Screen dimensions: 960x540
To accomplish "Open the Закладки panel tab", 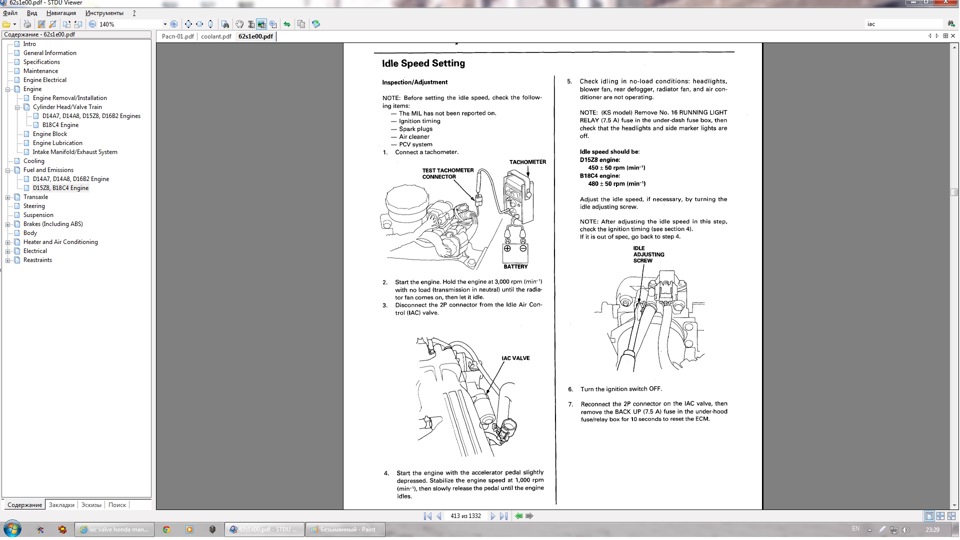I will pos(61,505).
